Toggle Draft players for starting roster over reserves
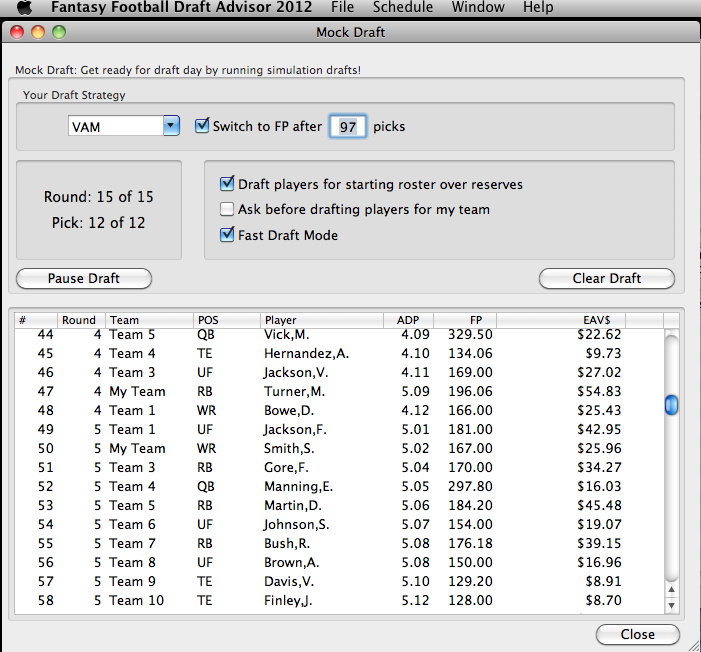Image resolution: width=701 pixels, height=652 pixels. pos(227,183)
